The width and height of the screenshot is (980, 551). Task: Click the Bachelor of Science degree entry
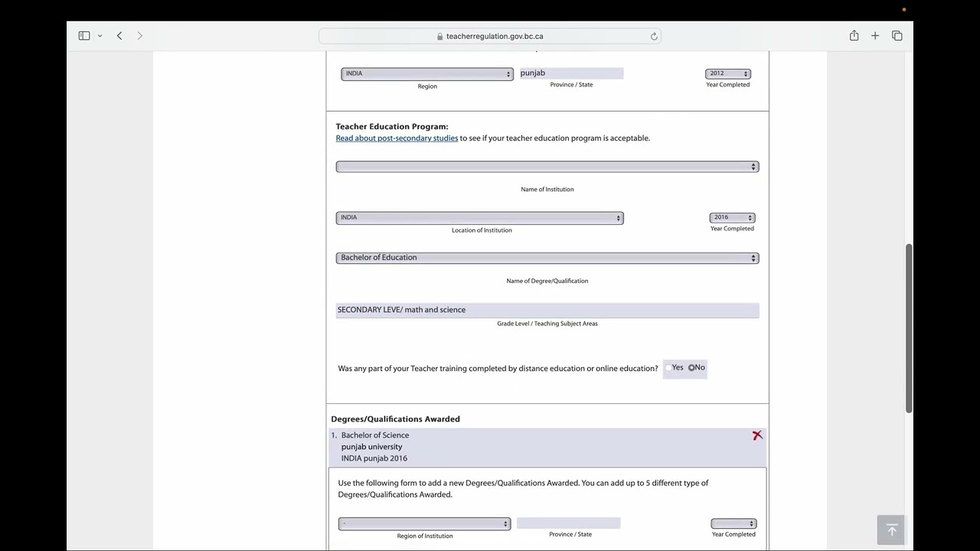(547, 447)
